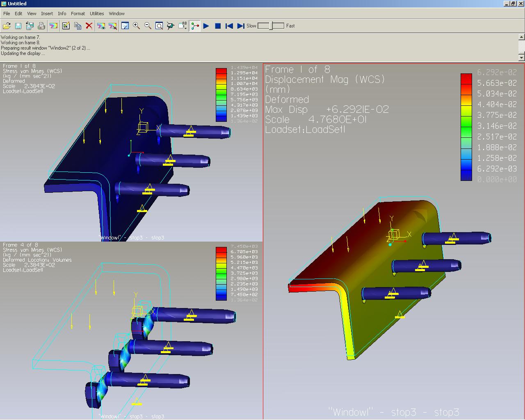Open the annotation AB dropdown icon
The height and width of the screenshot is (420, 525).
(183, 26)
